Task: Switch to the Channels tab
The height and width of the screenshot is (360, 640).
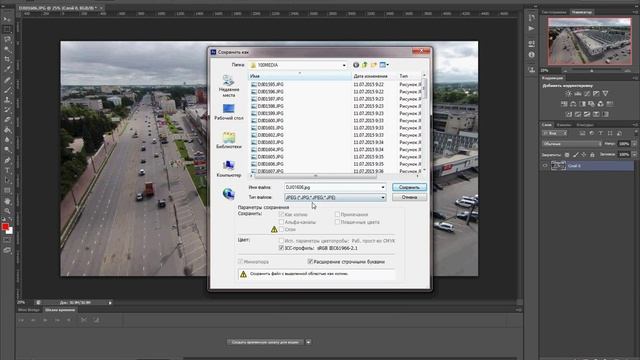Action: tap(564, 124)
